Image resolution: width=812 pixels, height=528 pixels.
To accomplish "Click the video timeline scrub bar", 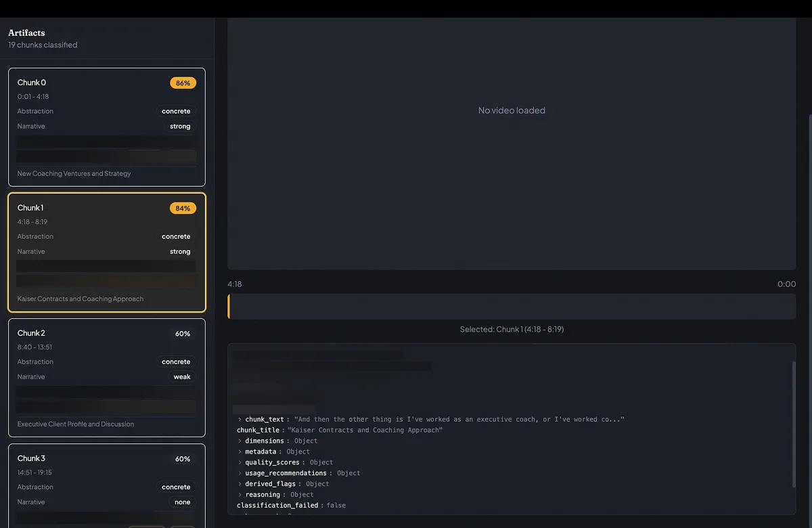I will [512, 306].
